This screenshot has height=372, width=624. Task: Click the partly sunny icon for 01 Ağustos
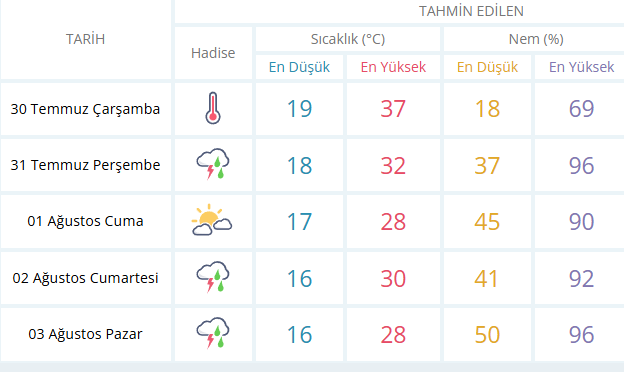click(212, 220)
